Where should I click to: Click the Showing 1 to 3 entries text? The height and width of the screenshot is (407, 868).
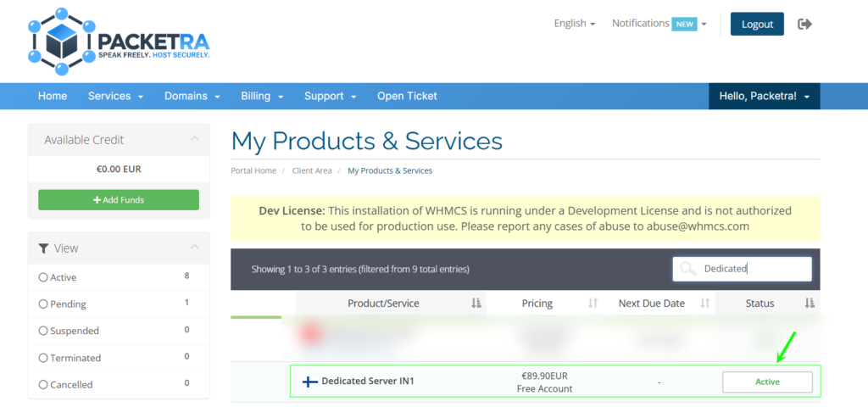click(360, 270)
